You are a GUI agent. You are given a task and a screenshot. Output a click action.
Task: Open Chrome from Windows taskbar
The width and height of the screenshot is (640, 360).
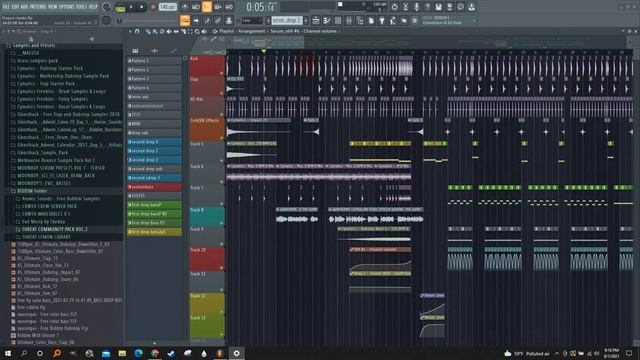tap(155, 353)
